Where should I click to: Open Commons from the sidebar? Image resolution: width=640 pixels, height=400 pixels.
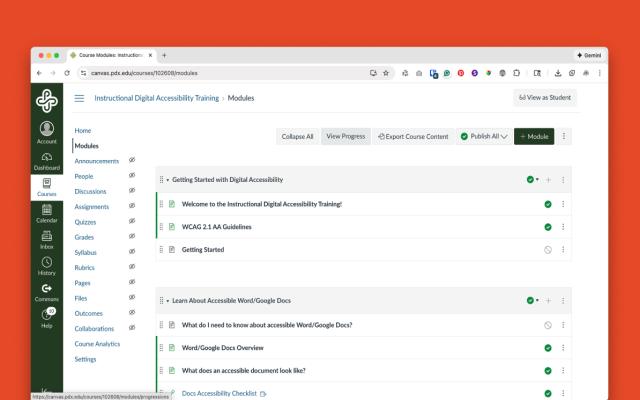(x=47, y=293)
